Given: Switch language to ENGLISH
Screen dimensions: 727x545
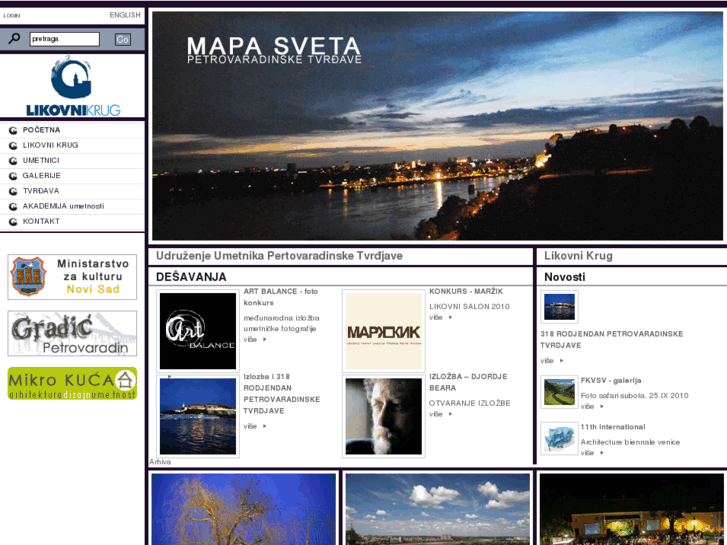Looking at the screenshot, I should pos(125,15).
